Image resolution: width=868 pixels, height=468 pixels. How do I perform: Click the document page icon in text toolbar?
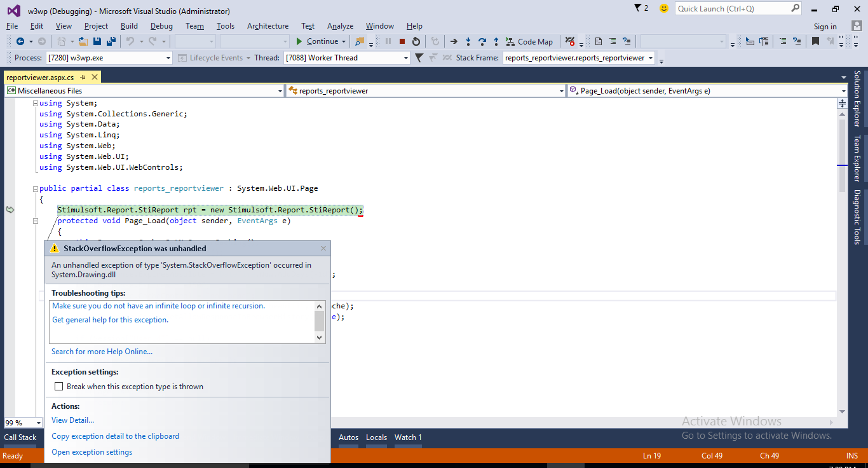tap(599, 41)
